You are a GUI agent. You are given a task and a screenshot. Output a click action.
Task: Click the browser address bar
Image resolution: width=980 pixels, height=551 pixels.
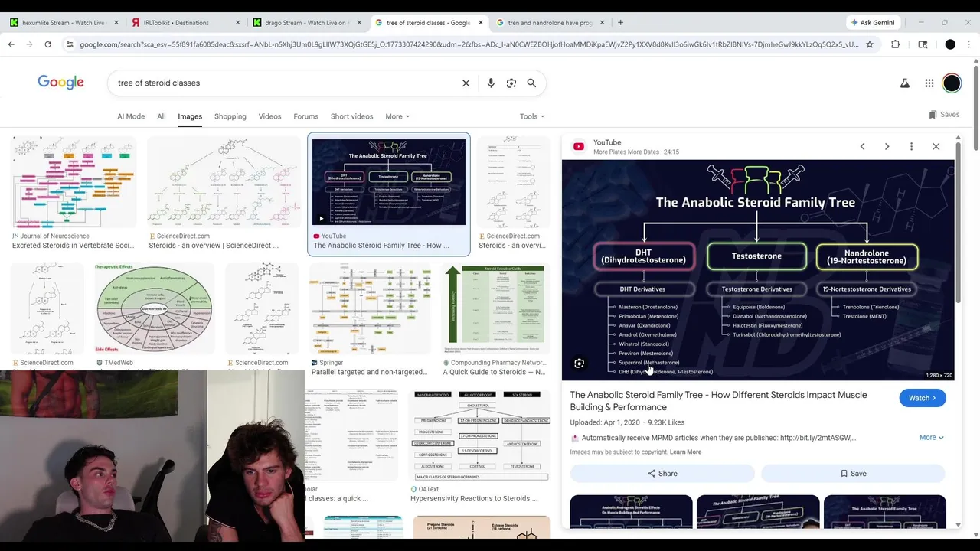[469, 44]
